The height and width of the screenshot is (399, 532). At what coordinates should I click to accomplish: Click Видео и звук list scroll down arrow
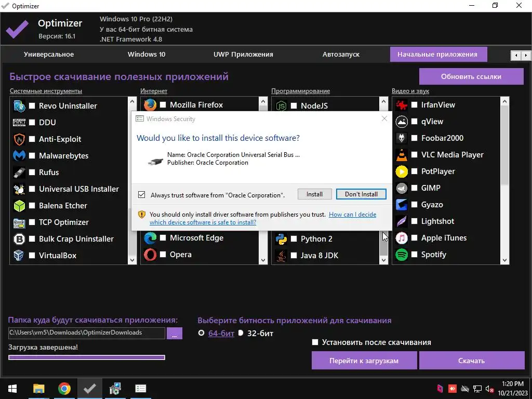504,260
